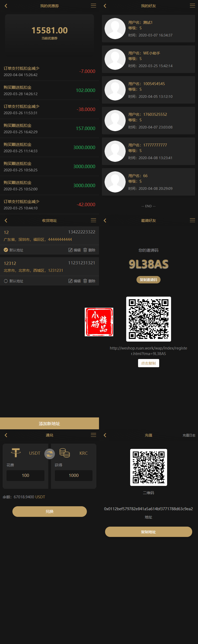Click coupon balance 15581.00
Image resolution: width=198 pixels, height=644 pixels.
pos(50,30)
